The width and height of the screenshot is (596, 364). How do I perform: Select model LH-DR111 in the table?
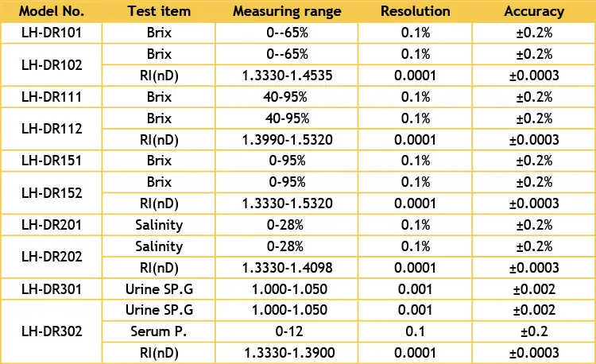click(x=51, y=97)
